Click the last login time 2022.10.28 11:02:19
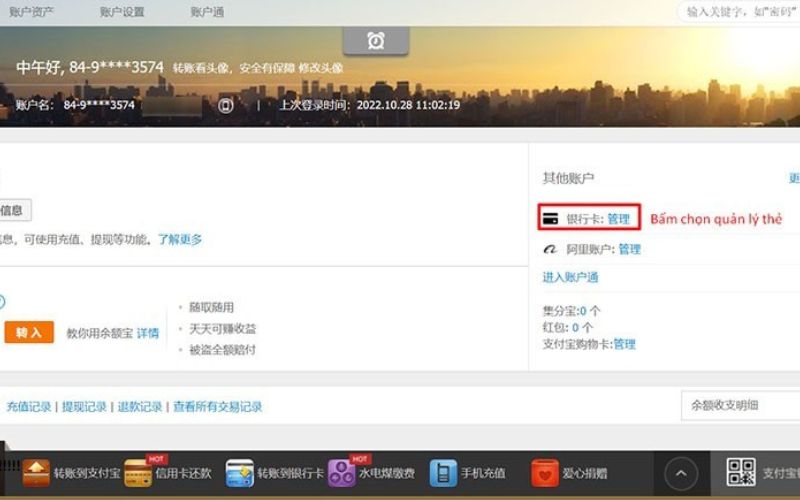Image resolution: width=800 pixels, height=500 pixels. pyautogui.click(x=408, y=105)
